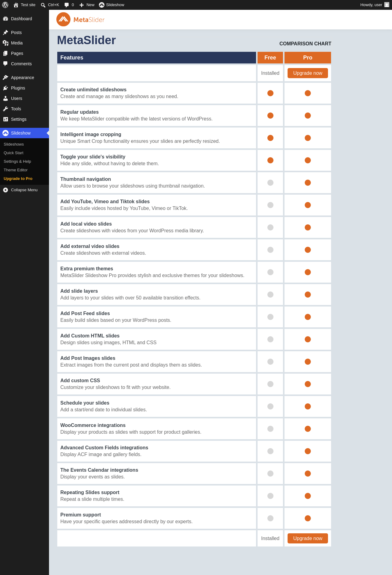Click the user avatar icon
The height and width of the screenshot is (575, 392).
coord(387,5)
